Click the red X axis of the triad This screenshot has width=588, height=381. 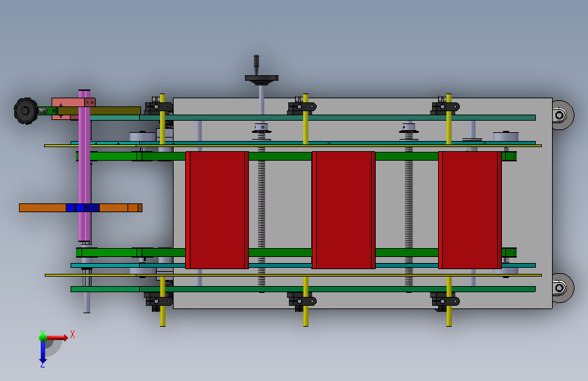tap(58, 338)
